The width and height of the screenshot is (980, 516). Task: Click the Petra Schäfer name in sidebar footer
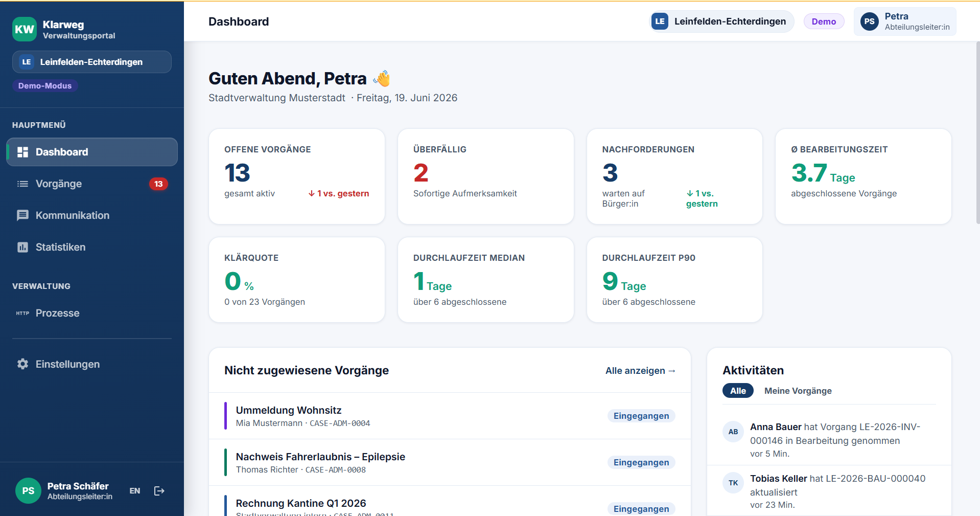coord(78,486)
